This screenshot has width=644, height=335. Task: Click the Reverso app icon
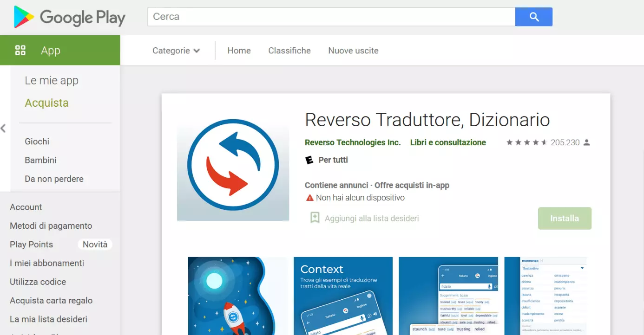(233, 165)
